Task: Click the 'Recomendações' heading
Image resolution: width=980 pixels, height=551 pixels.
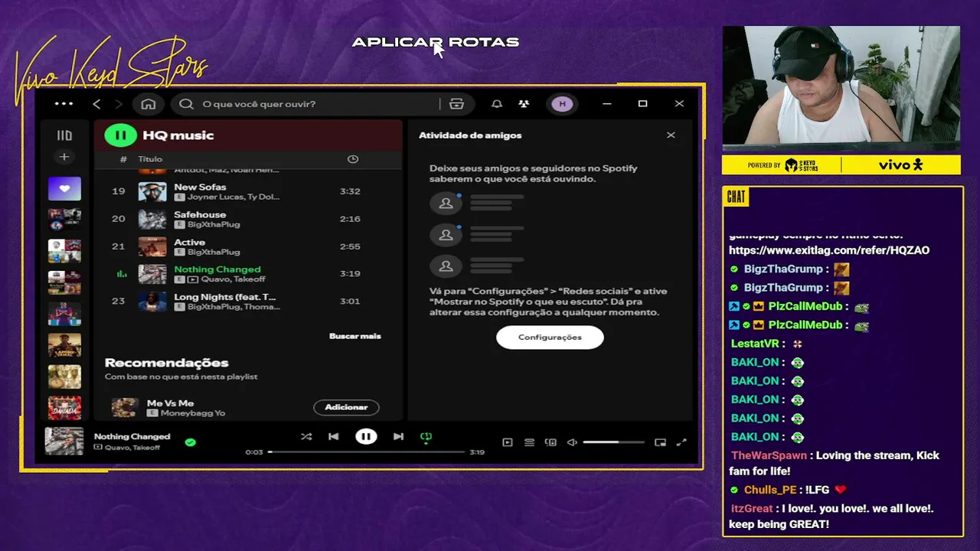Action: click(166, 363)
